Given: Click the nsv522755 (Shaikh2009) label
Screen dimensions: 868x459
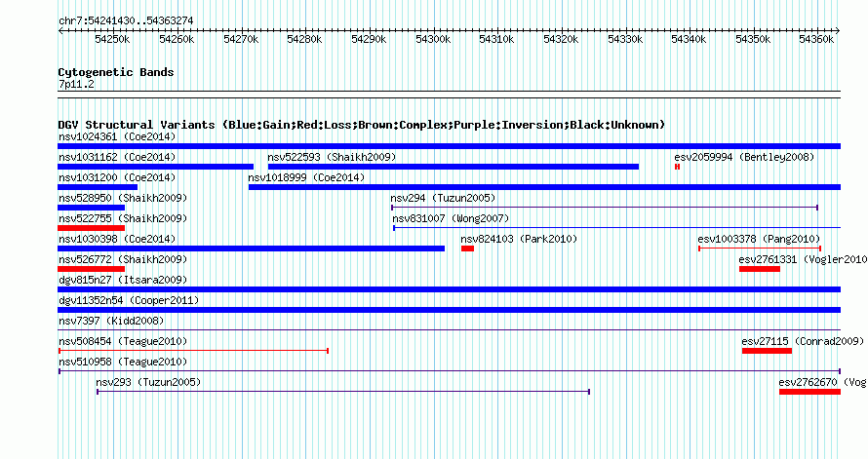Looking at the screenshot, I should coord(123,218).
